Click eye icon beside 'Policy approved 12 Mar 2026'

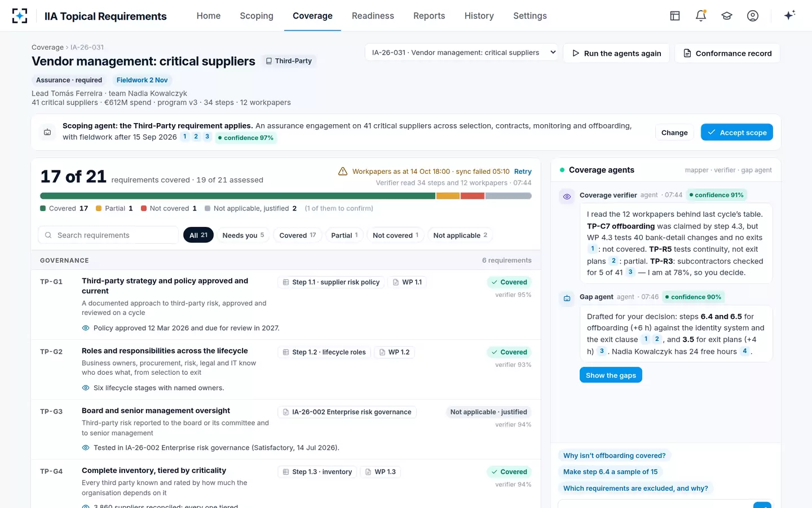click(x=86, y=328)
